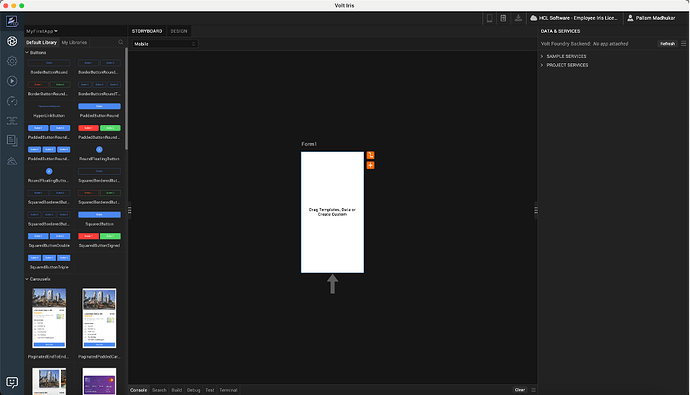Open the MyFirstApp project dropdown

tap(42, 31)
